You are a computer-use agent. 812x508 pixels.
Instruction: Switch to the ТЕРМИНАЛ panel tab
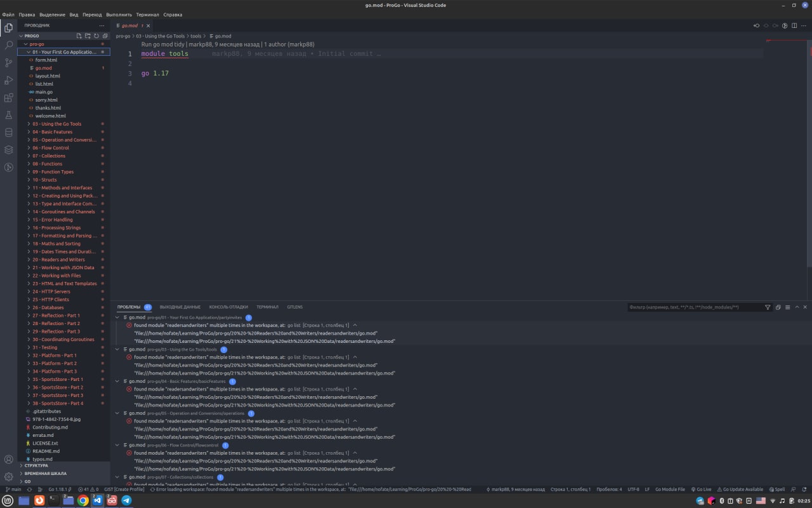[267, 307]
